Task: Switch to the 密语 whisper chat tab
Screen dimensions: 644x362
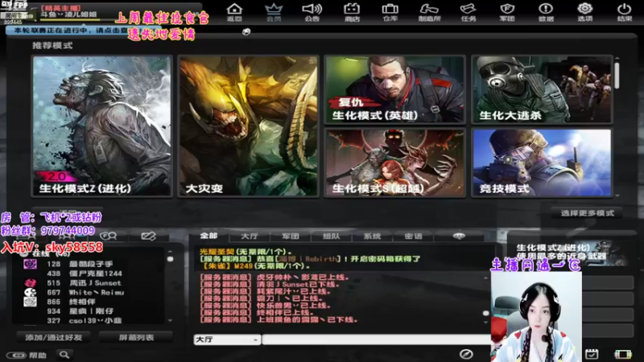Action: 413,236
